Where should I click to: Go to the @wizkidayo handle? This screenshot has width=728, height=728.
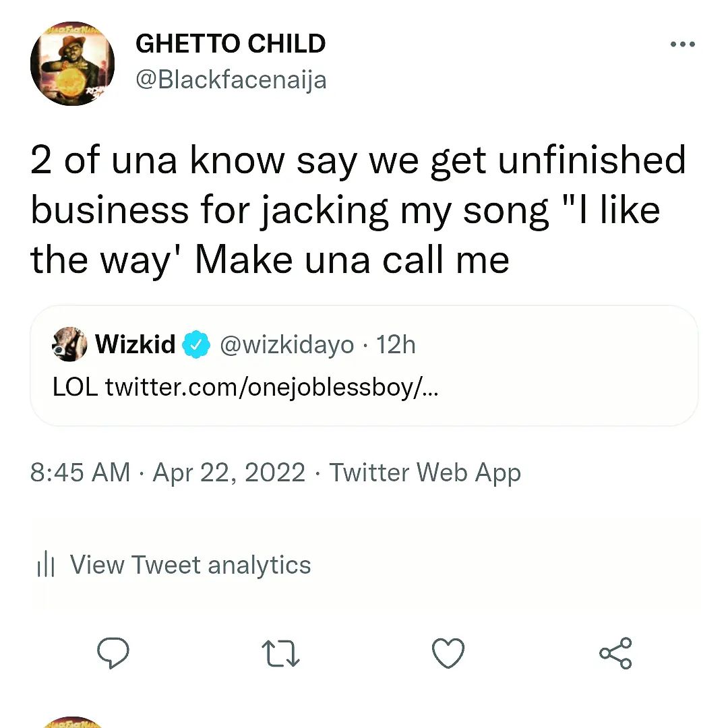pos(286,344)
